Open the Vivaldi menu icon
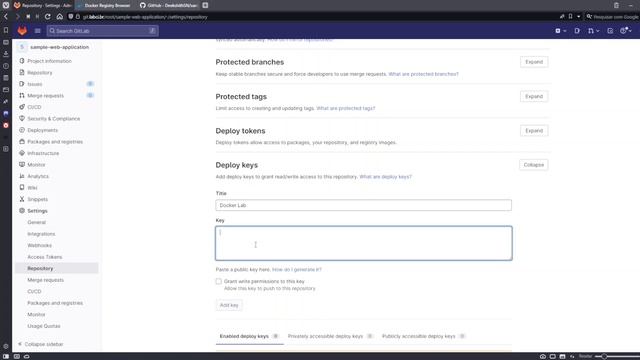The width and height of the screenshot is (640, 360). click(6, 5)
